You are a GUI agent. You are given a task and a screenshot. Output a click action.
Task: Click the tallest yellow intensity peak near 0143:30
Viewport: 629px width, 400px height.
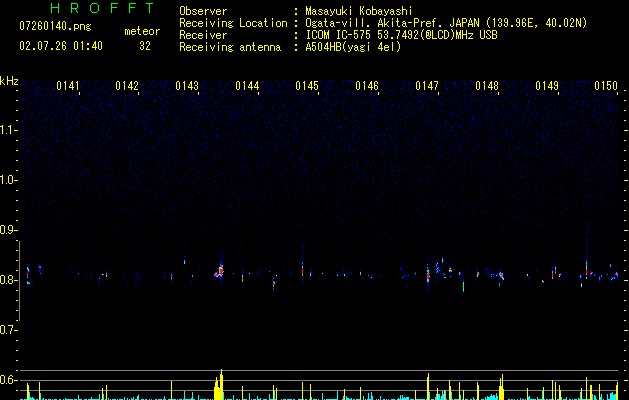(221, 384)
